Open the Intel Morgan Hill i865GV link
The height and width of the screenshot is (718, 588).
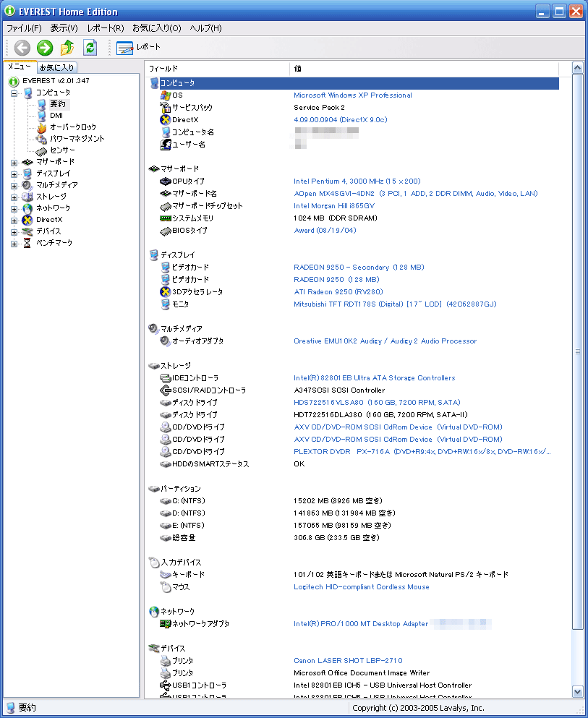(334, 206)
